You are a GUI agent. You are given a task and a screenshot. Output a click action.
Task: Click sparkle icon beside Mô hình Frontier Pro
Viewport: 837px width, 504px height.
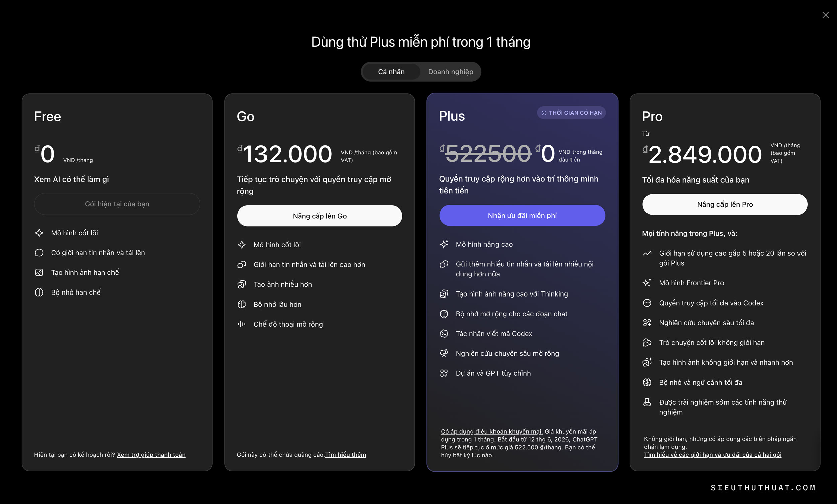pos(647,283)
